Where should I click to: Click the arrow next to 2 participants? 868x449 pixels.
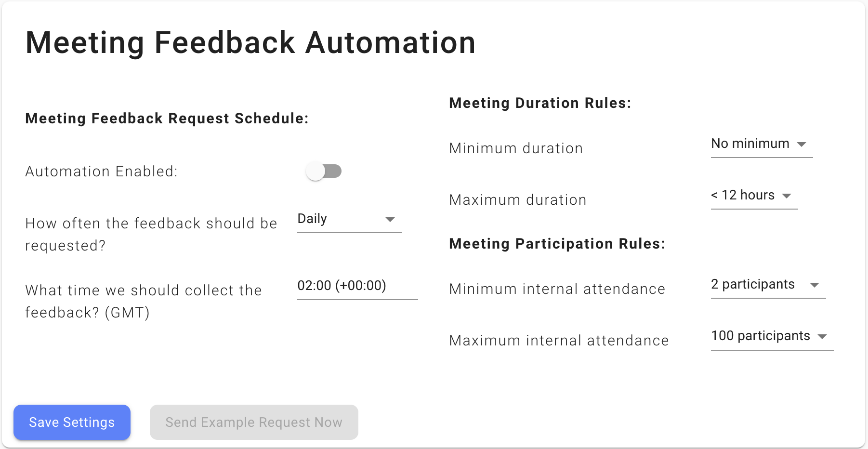tap(815, 285)
